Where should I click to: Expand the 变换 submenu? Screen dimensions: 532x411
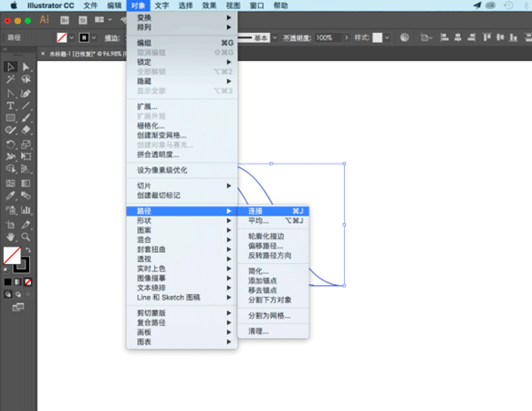pos(182,17)
